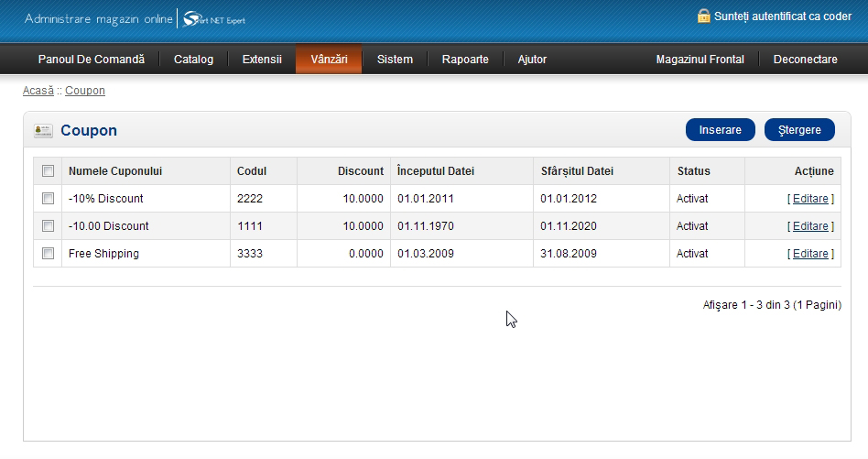Viewport: 868px width, 459px height.
Task: Click the Acasă breadcrumb link
Action: [x=38, y=91]
